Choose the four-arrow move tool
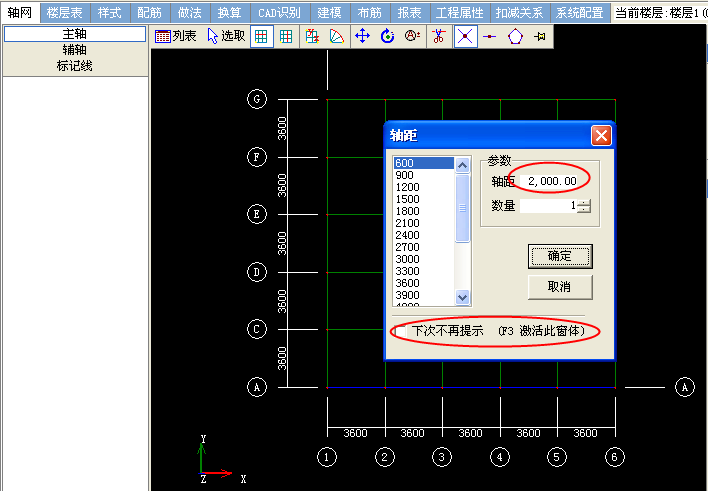This screenshot has width=708, height=491. tap(363, 36)
